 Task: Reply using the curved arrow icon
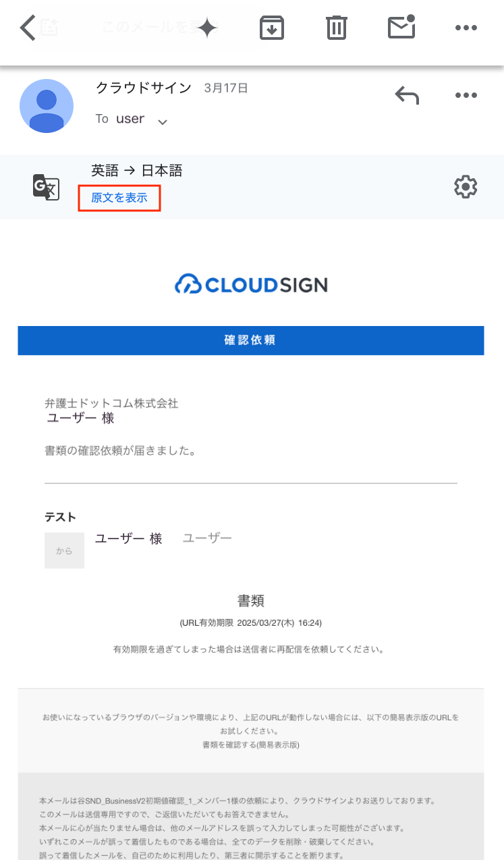click(x=407, y=96)
